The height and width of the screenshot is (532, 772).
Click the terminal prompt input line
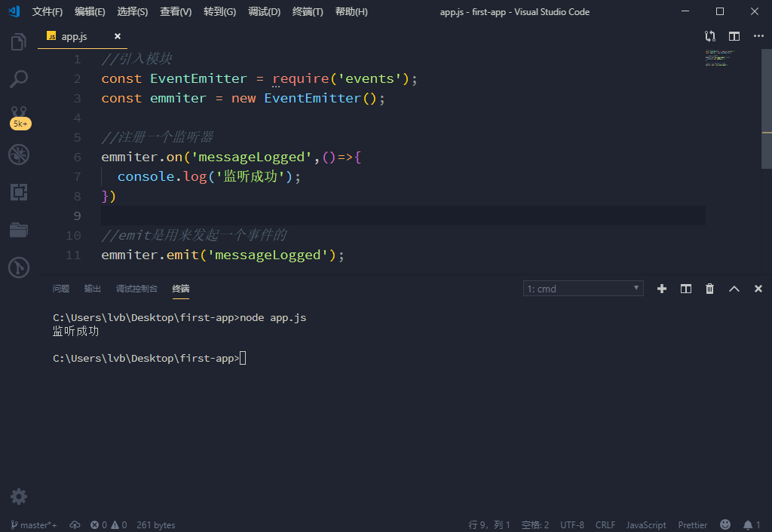coord(149,358)
